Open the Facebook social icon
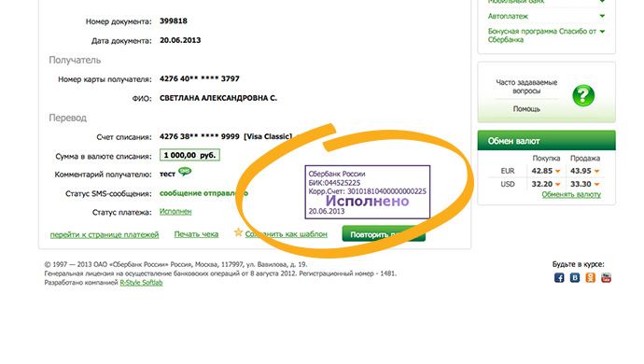The image size is (644, 364). pos(559,278)
